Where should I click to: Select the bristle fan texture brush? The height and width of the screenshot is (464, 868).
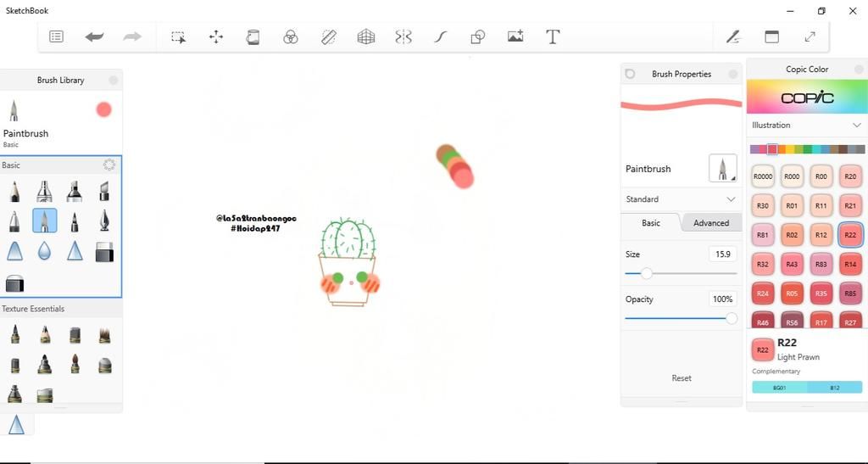104,334
